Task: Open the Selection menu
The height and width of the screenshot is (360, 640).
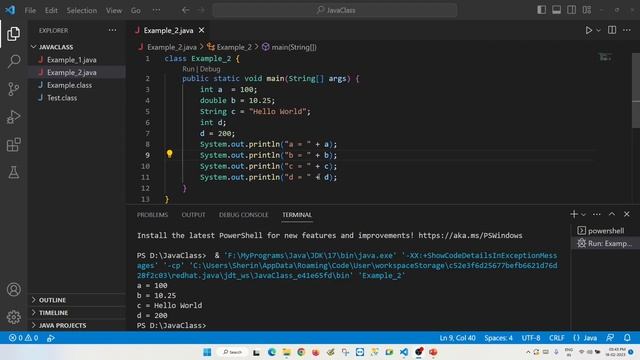Action: [82, 10]
